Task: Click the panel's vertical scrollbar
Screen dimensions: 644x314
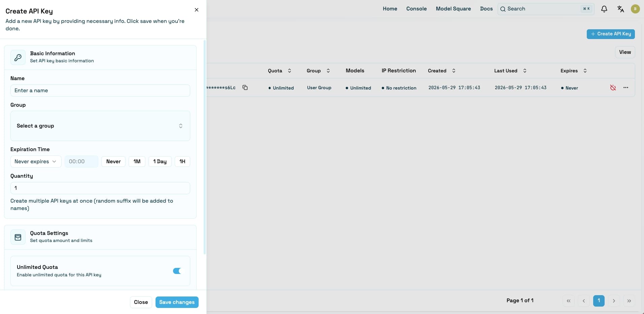Action: [205, 147]
